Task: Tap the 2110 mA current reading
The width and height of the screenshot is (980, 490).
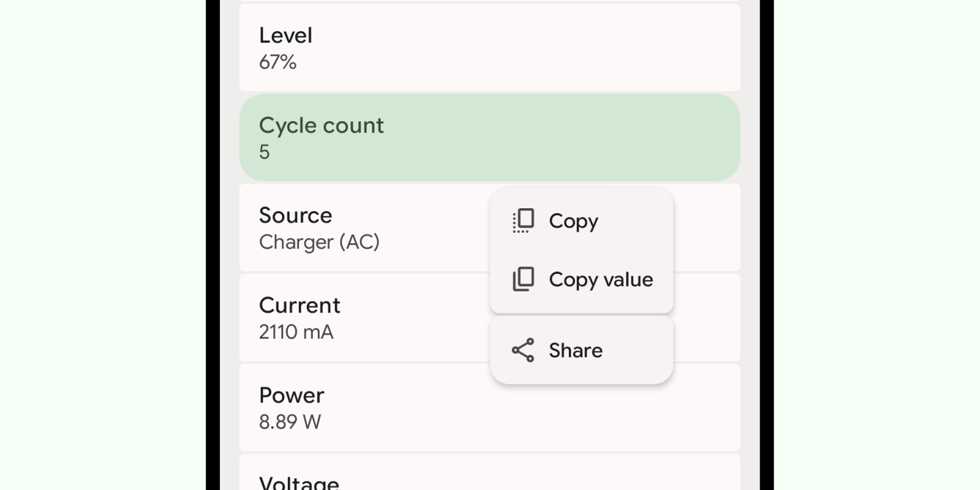Action: (296, 332)
